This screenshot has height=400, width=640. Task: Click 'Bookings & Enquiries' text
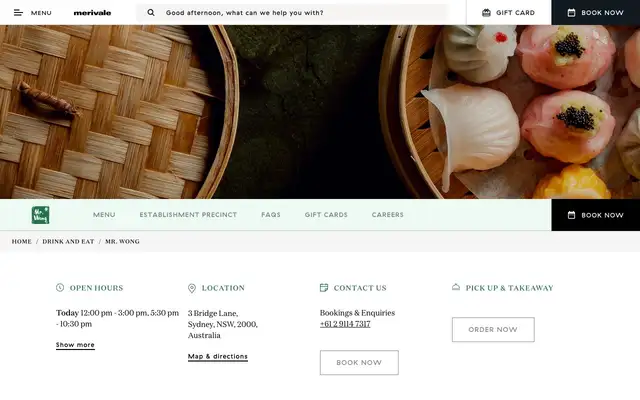[358, 313]
